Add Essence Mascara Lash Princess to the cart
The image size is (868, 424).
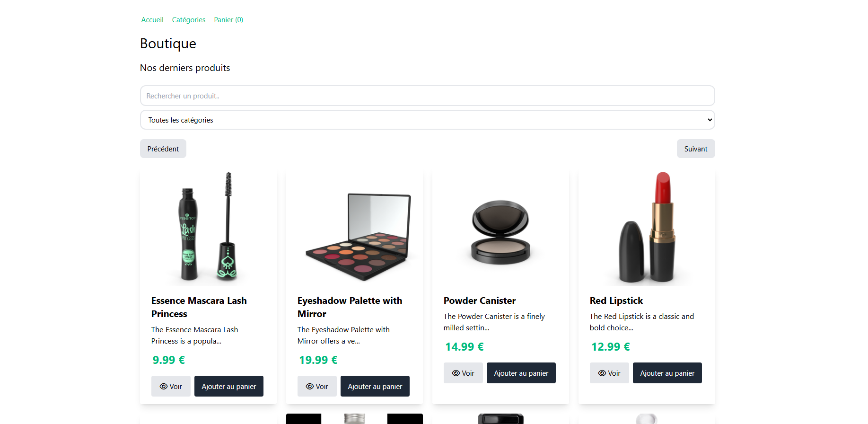pyautogui.click(x=228, y=386)
